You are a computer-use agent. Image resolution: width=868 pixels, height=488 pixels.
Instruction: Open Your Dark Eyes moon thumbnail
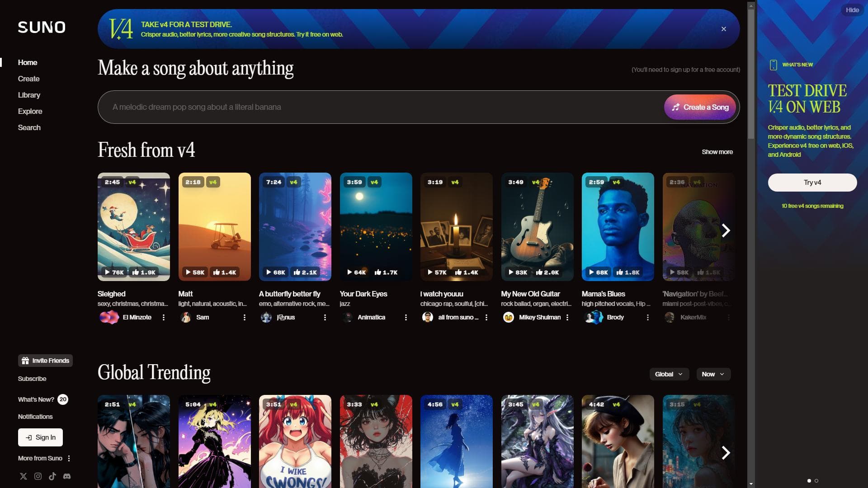pyautogui.click(x=376, y=227)
